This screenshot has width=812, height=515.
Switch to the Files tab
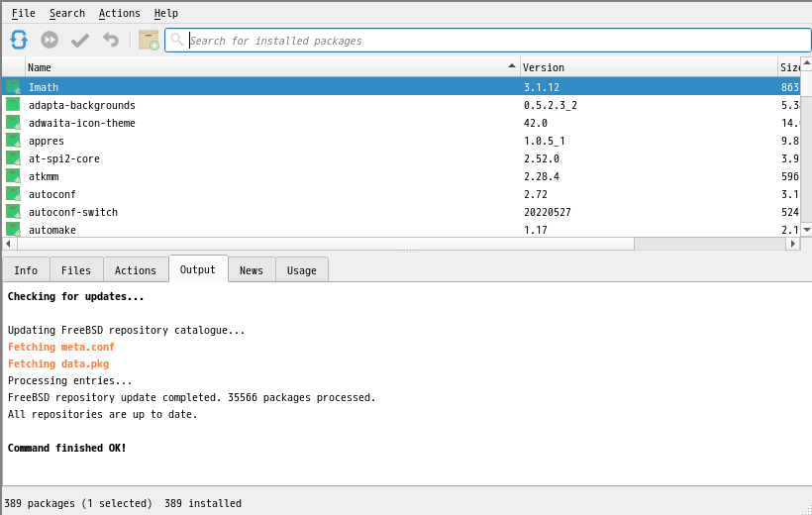(x=76, y=270)
